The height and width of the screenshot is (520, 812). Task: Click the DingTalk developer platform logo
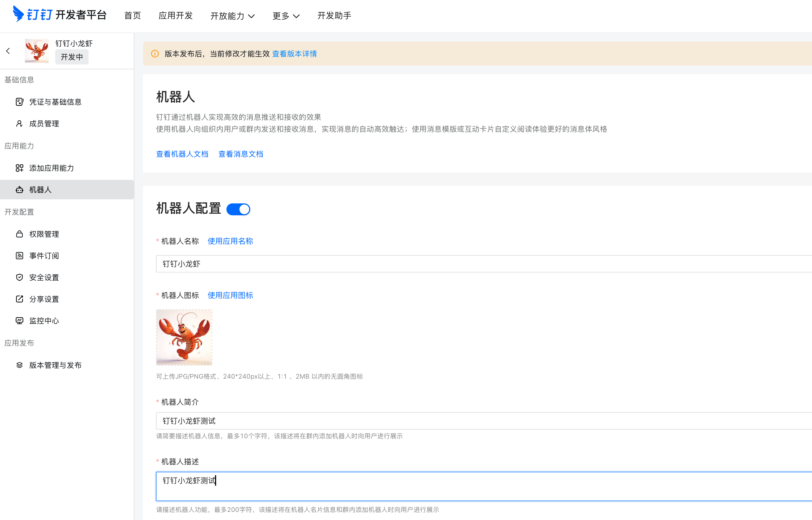click(x=60, y=15)
